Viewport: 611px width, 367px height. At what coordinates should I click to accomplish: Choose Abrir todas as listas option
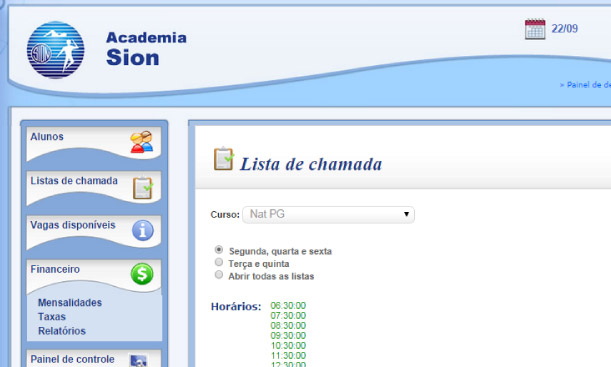click(x=219, y=275)
